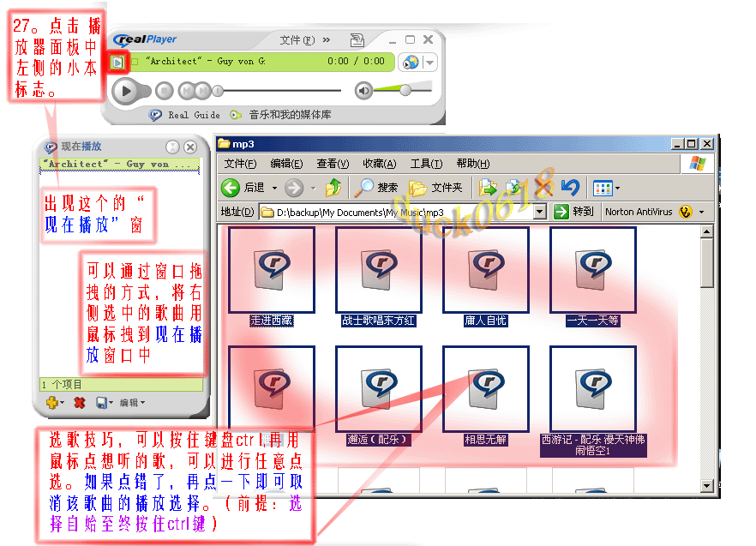The width and height of the screenshot is (756, 546).
Task: Click the Move To folder icon
Action: [x=488, y=188]
